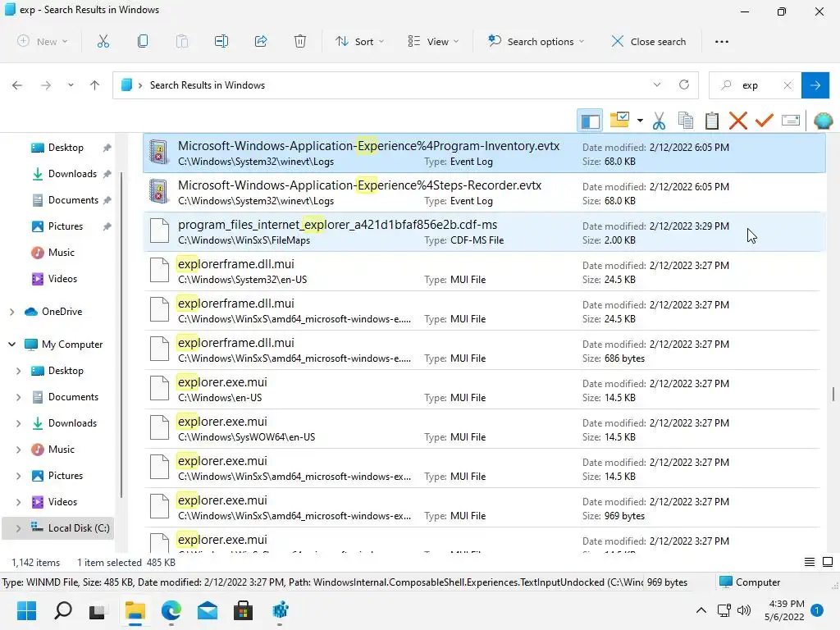840x630 pixels.
Task: Click the envelope email icon
Action: point(791,121)
